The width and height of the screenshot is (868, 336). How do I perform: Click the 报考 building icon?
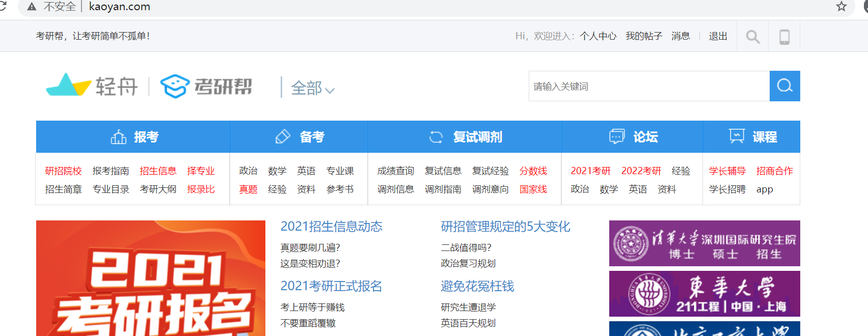[119, 137]
